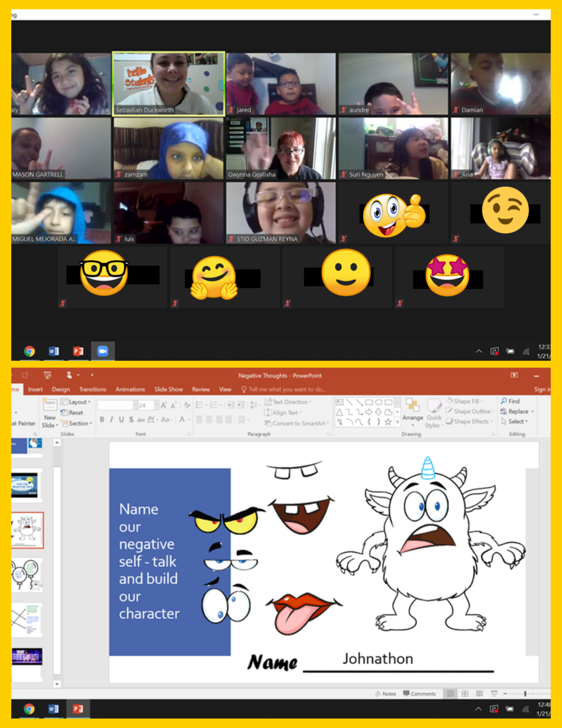562x728 pixels.
Task: Click Convert to SmartArt icon
Action: [267, 424]
